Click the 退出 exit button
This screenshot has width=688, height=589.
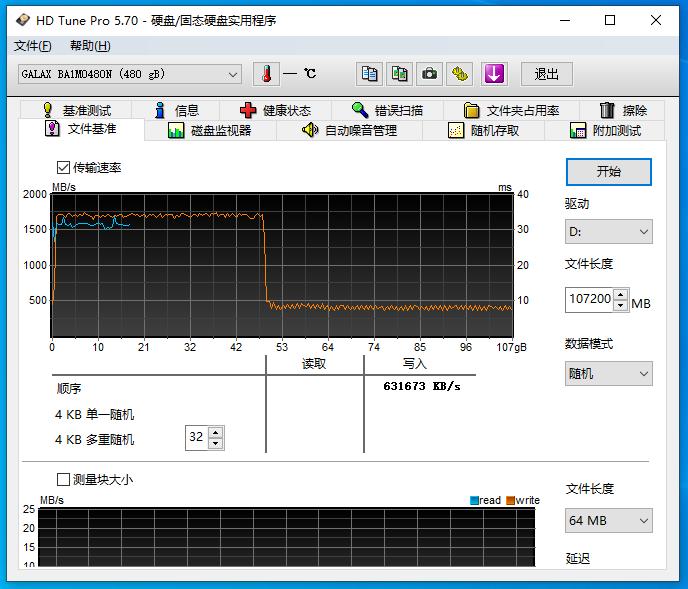546,74
